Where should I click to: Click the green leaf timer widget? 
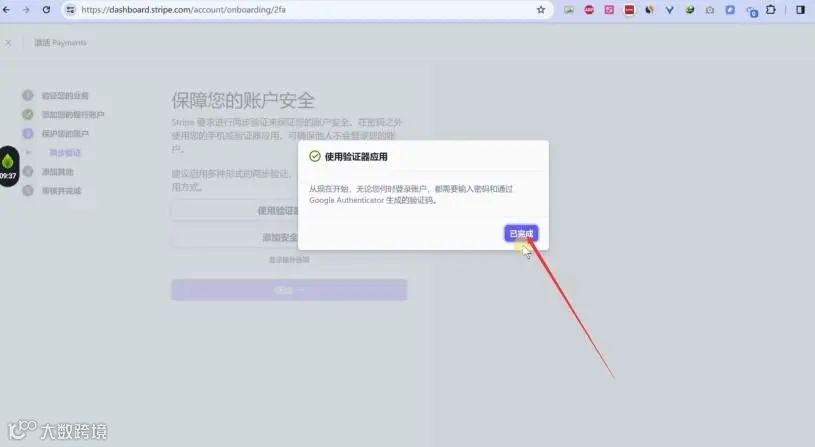(8, 166)
